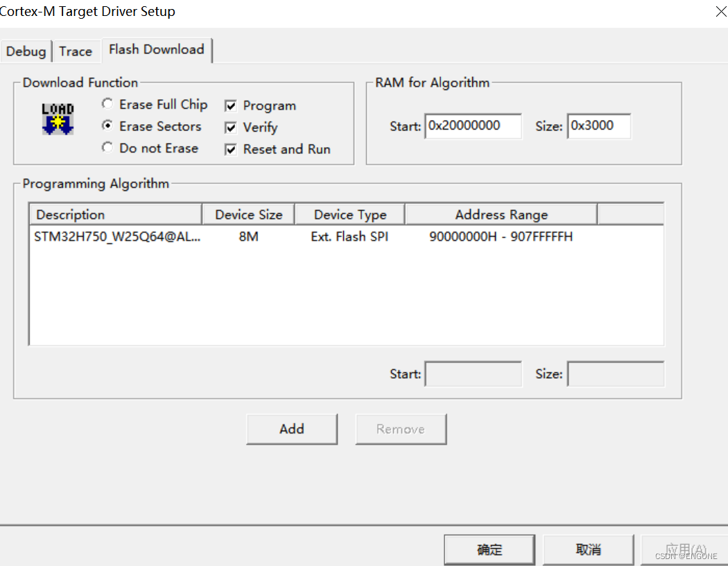The image size is (728, 566).
Task: Click Programming Algorithm Size field
Action: (616, 374)
